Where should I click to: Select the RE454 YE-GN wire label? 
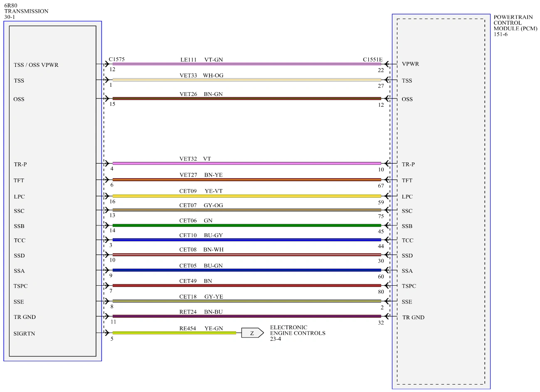(201, 328)
